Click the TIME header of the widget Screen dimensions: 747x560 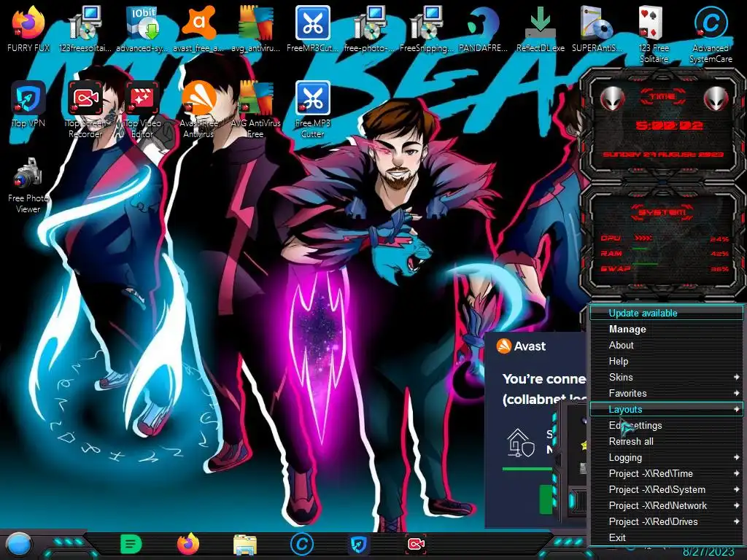coord(662,97)
